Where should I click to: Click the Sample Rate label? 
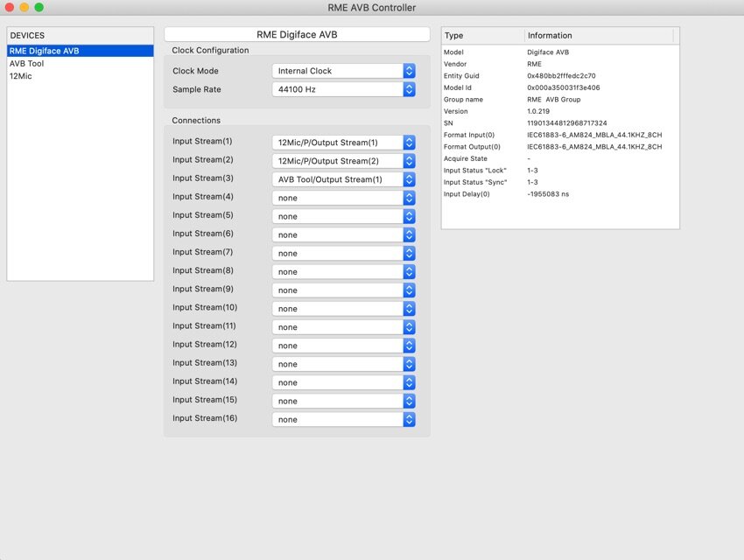[x=196, y=89]
